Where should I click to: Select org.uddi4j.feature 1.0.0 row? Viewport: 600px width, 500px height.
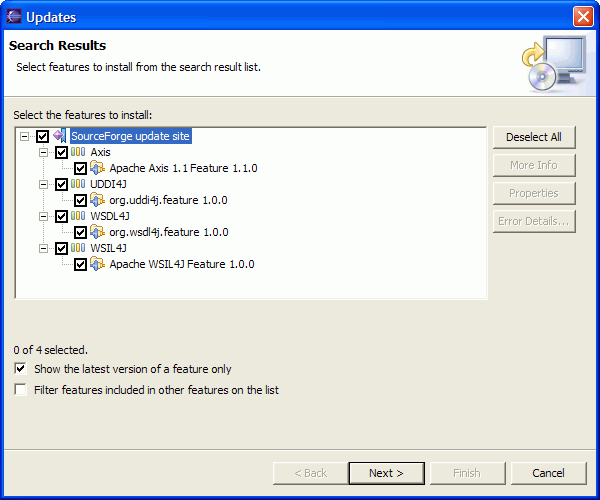[x=168, y=200]
